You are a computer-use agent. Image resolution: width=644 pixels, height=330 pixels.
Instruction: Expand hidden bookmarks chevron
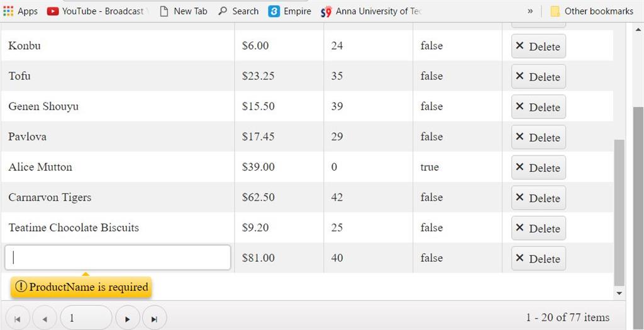(x=530, y=11)
